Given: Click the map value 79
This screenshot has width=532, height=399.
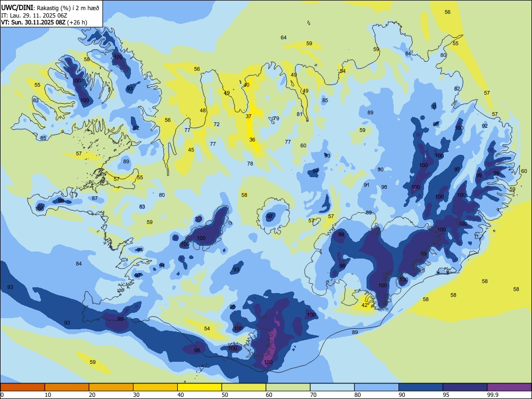Looking at the screenshot, I should coord(277,119).
